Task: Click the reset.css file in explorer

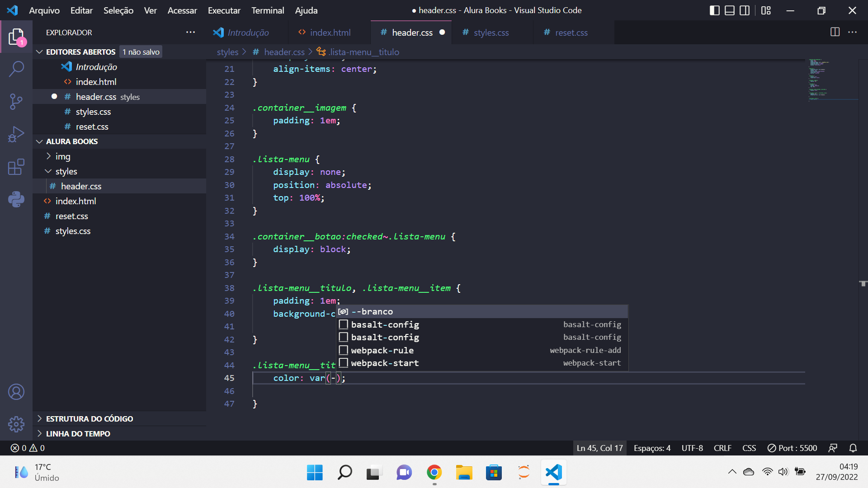Action: tap(71, 216)
